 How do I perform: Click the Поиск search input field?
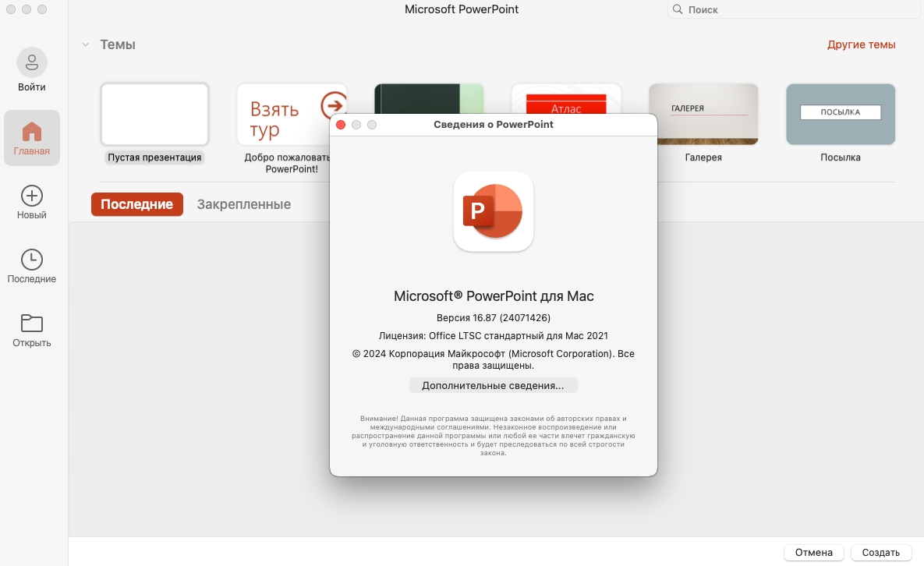pyautogui.click(x=795, y=10)
